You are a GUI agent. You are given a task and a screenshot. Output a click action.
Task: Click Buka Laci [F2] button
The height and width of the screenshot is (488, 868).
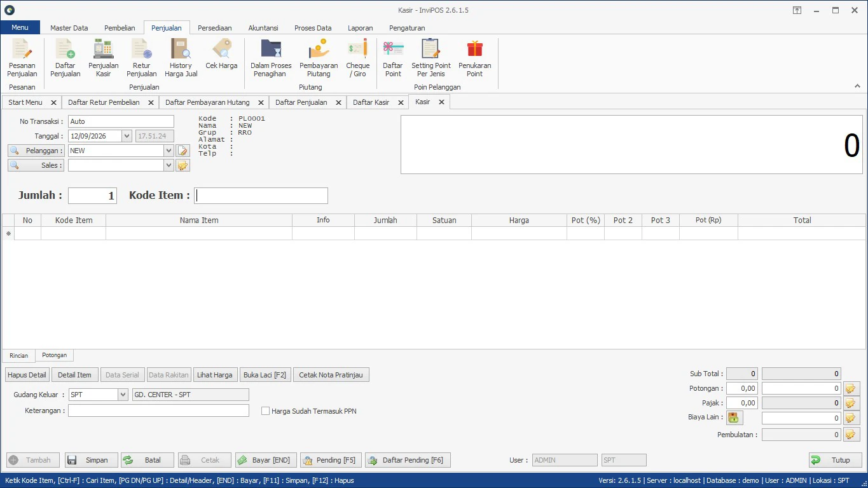click(265, 375)
